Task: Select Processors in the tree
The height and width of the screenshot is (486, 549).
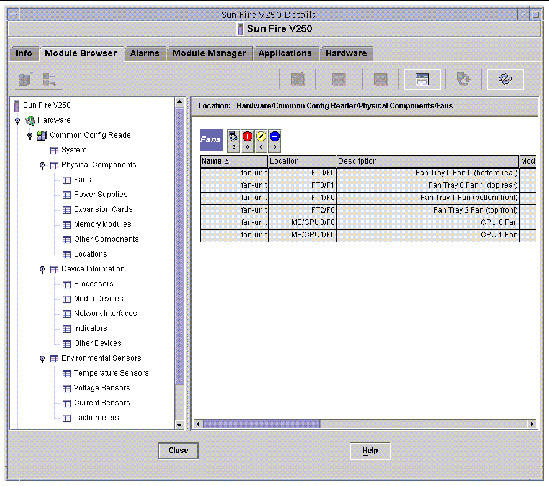Action: [94, 284]
